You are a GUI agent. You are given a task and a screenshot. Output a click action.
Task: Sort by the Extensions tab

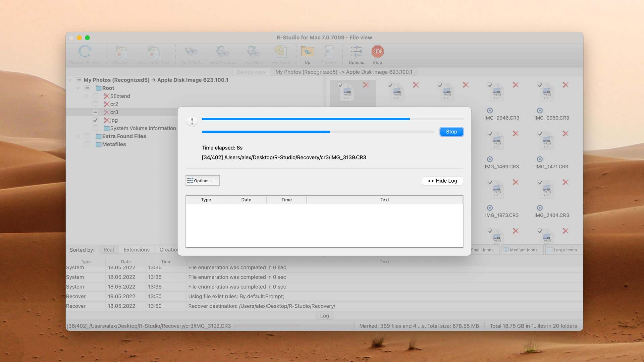[137, 250]
